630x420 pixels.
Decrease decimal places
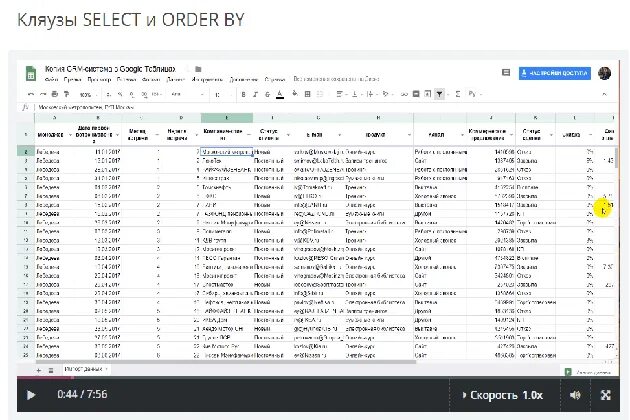[132, 94]
